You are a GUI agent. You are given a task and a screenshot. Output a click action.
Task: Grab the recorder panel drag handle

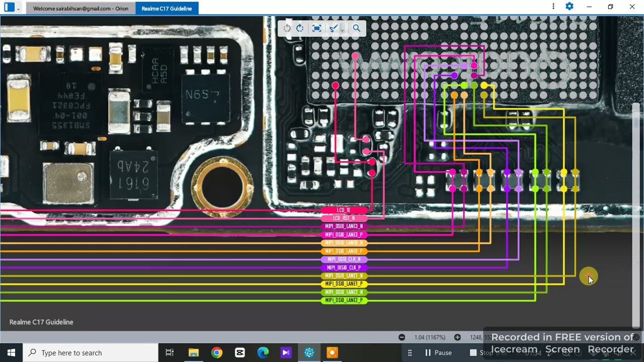point(410,352)
